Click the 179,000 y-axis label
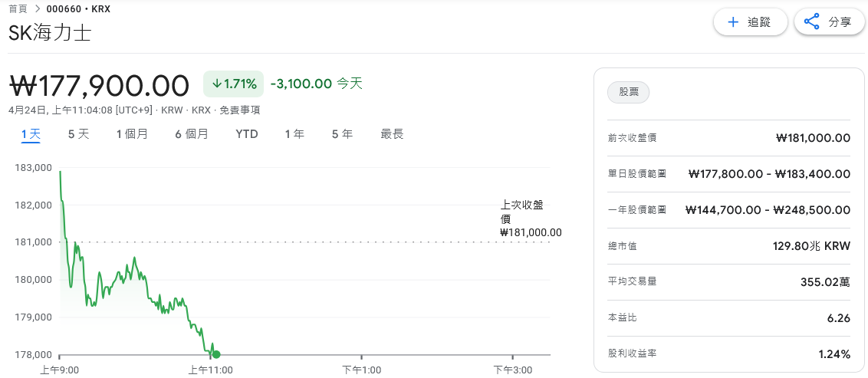The image size is (868, 378). tap(31, 317)
